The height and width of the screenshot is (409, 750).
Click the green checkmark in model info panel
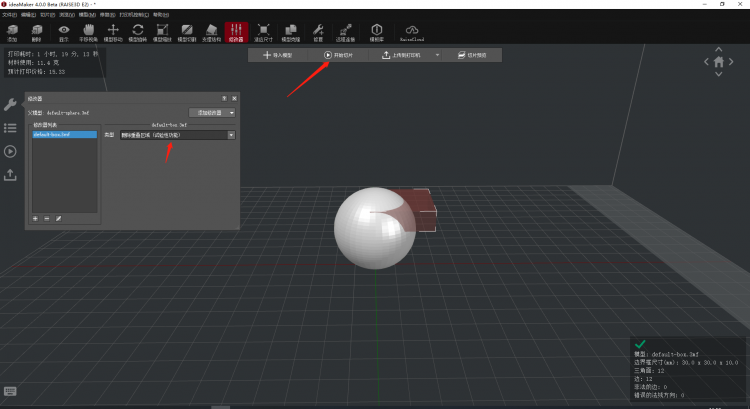(x=640, y=344)
